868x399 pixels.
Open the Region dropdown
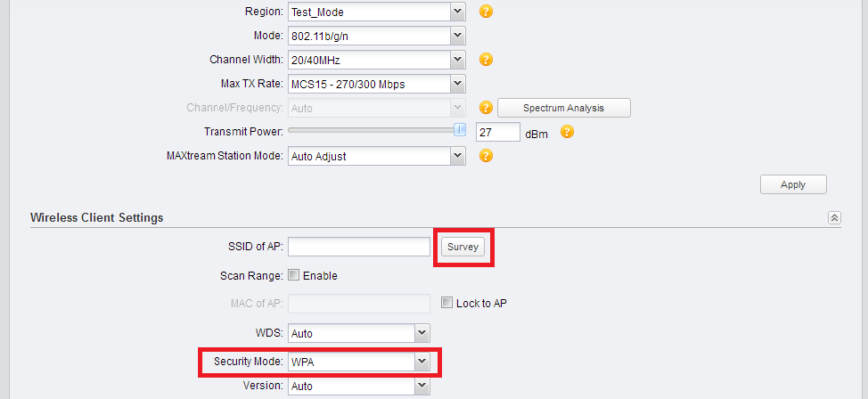pyautogui.click(x=376, y=11)
